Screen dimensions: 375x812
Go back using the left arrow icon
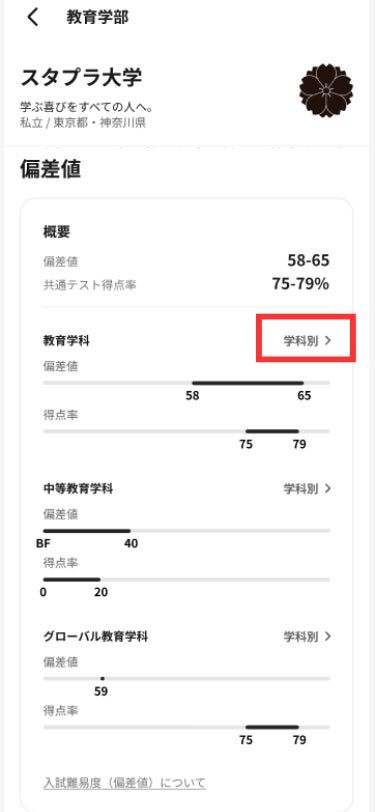coord(33,17)
